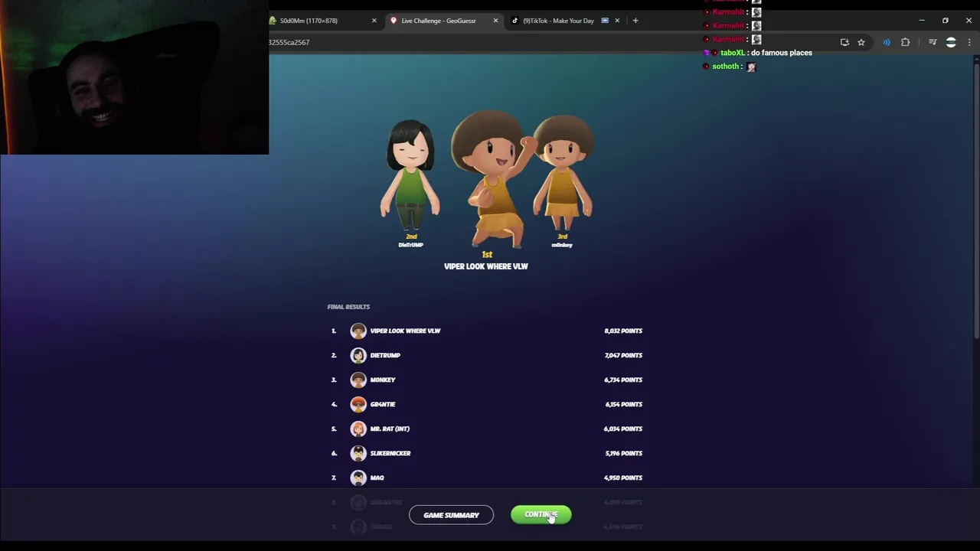This screenshot has height=551, width=980.
Task: Click the winner name under the podium
Action: pyautogui.click(x=486, y=266)
